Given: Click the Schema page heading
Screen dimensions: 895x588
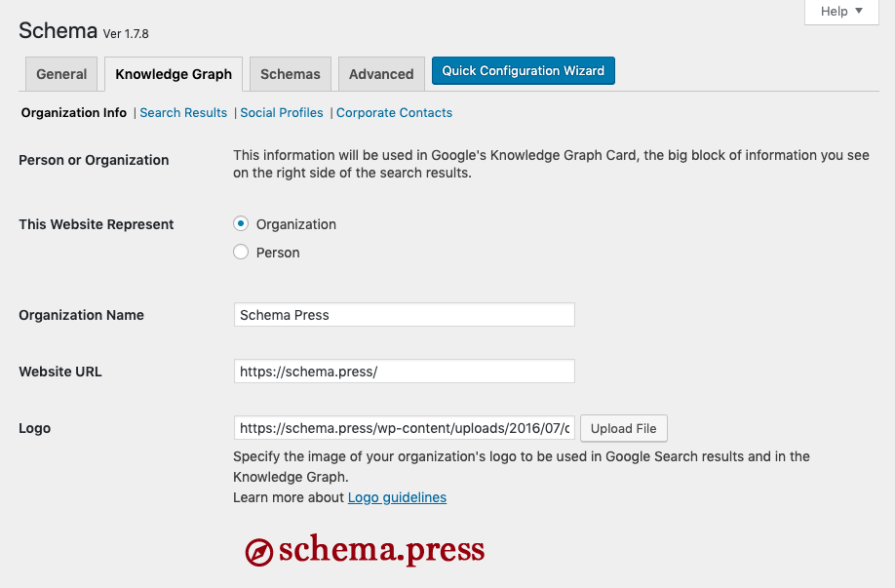Looking at the screenshot, I should [x=58, y=30].
